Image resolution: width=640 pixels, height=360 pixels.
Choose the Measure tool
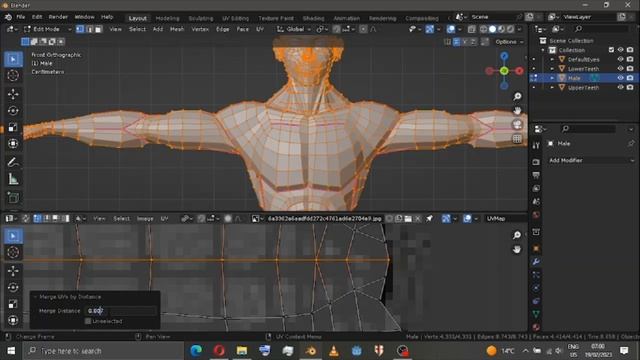pos(13,179)
